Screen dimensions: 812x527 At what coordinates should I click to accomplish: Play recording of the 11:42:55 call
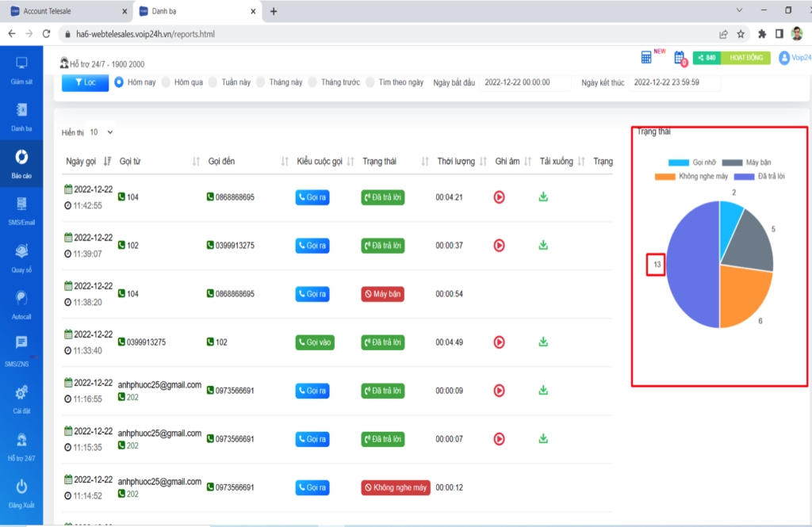tap(499, 197)
